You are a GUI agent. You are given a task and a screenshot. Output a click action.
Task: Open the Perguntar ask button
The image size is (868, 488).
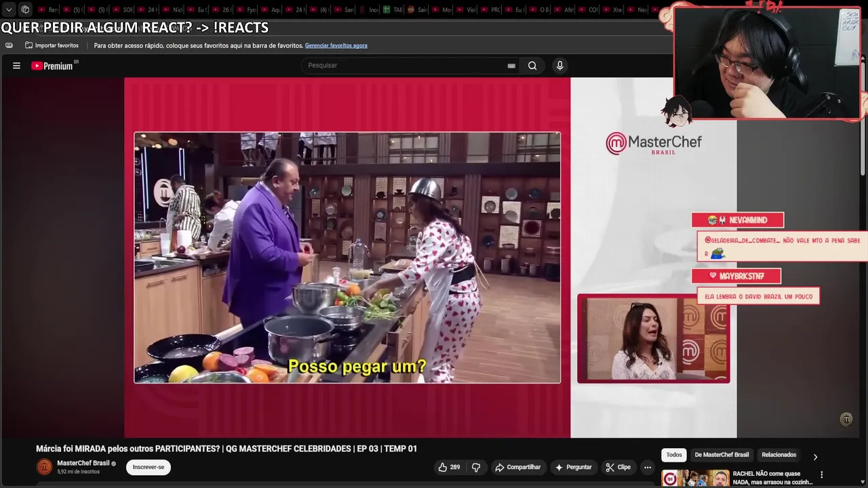[574, 467]
